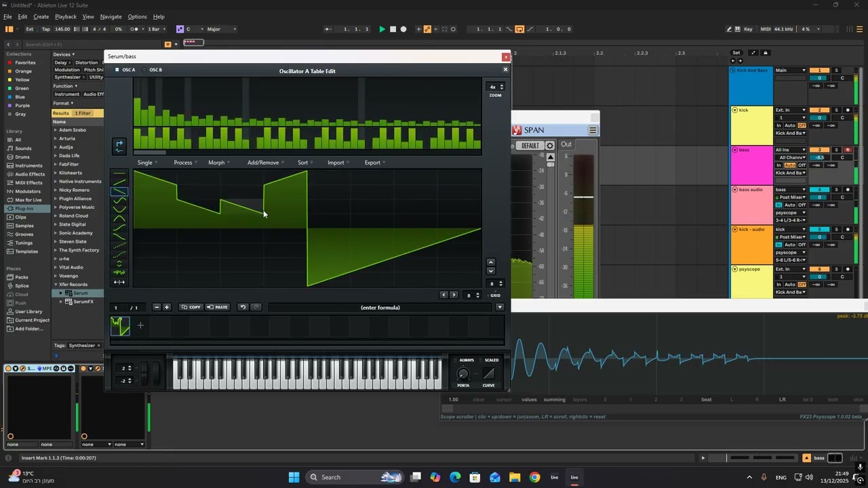The height and width of the screenshot is (488, 868).
Task: Select Favorites collection in browser
Action: (x=25, y=62)
